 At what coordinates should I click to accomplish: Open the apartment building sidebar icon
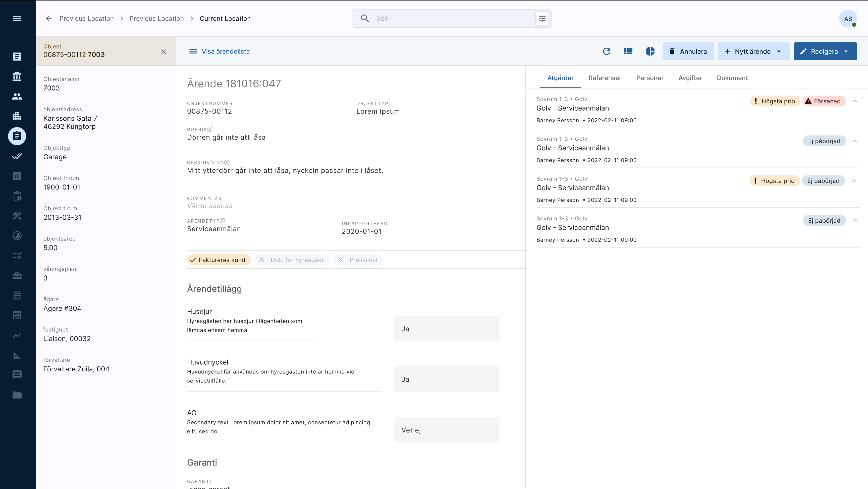pos(17,116)
